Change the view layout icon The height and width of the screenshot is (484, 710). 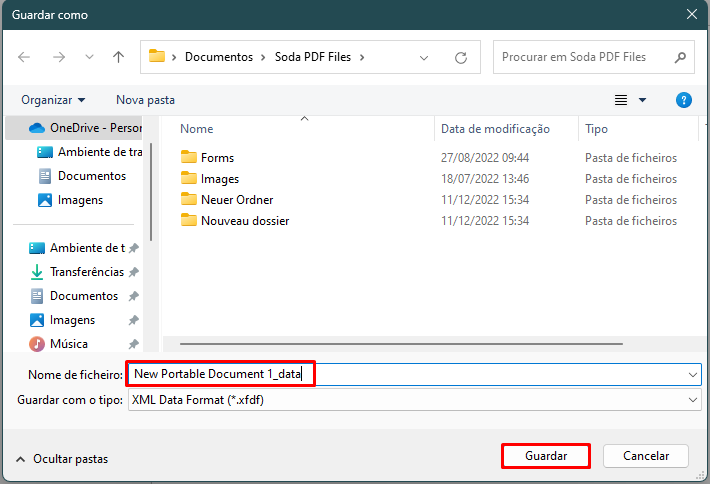pos(621,100)
